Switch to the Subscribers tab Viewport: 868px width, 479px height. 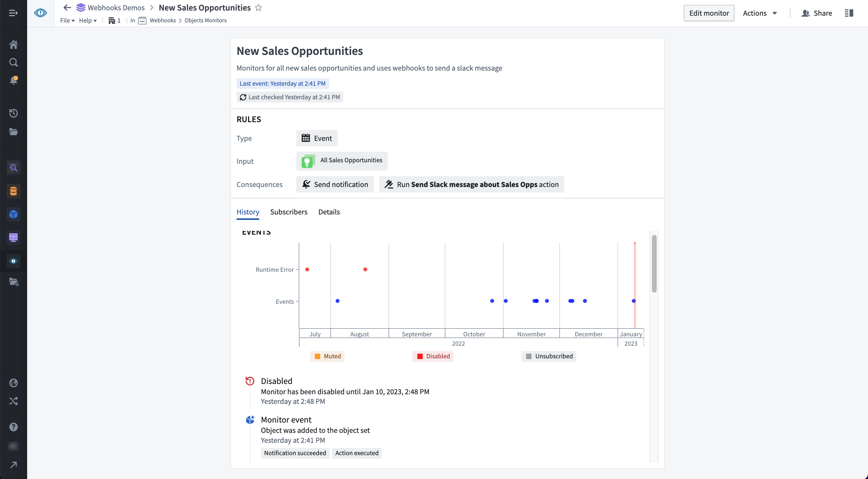288,212
